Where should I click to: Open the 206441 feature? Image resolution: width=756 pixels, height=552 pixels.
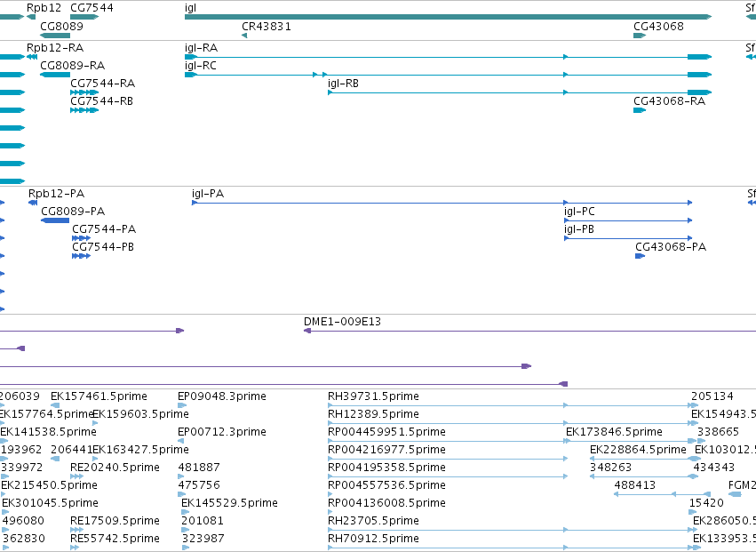pos(55,459)
